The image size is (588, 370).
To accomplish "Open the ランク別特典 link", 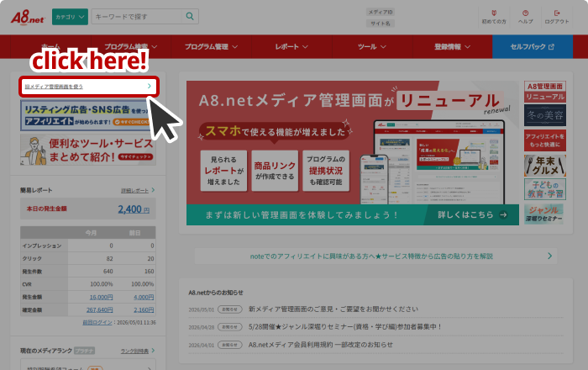I will (134, 351).
